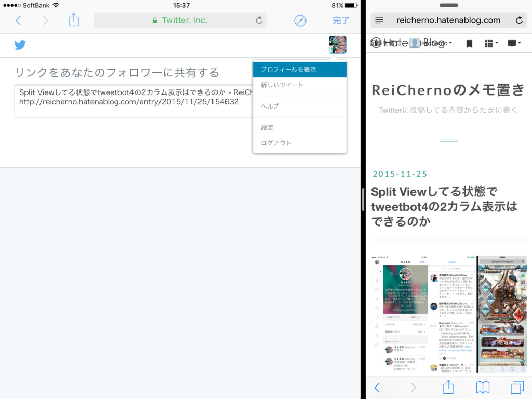Reload the Twitter, Inc. page
Screen dimensions: 532x399
259,20
